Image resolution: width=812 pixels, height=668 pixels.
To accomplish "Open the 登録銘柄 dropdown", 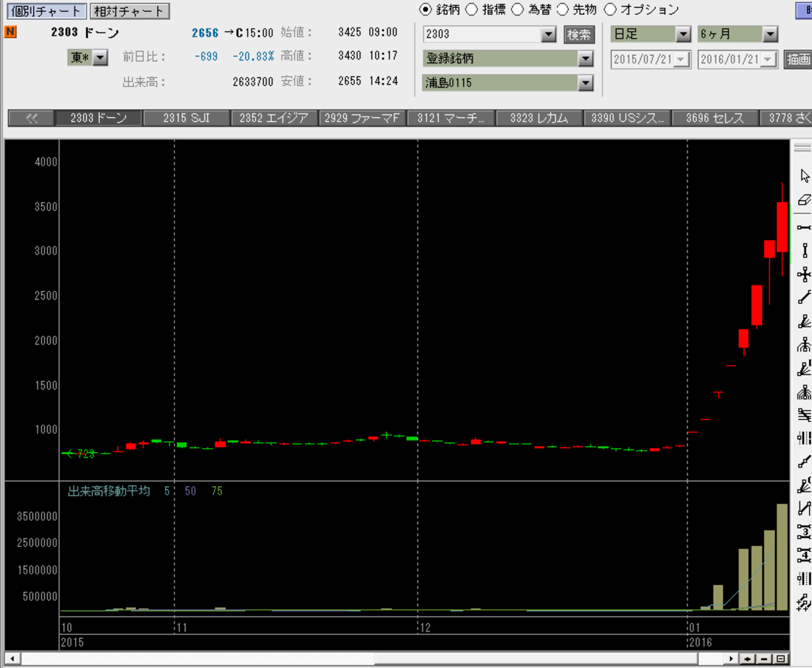I will click(585, 59).
